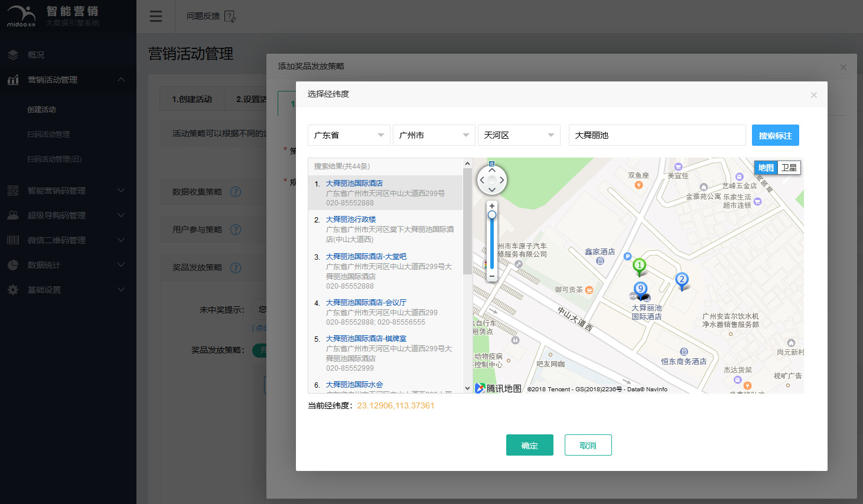Viewport: 863px width, 504px height.
Task: Click help icon next to 奖品发放策略
Action: [236, 268]
